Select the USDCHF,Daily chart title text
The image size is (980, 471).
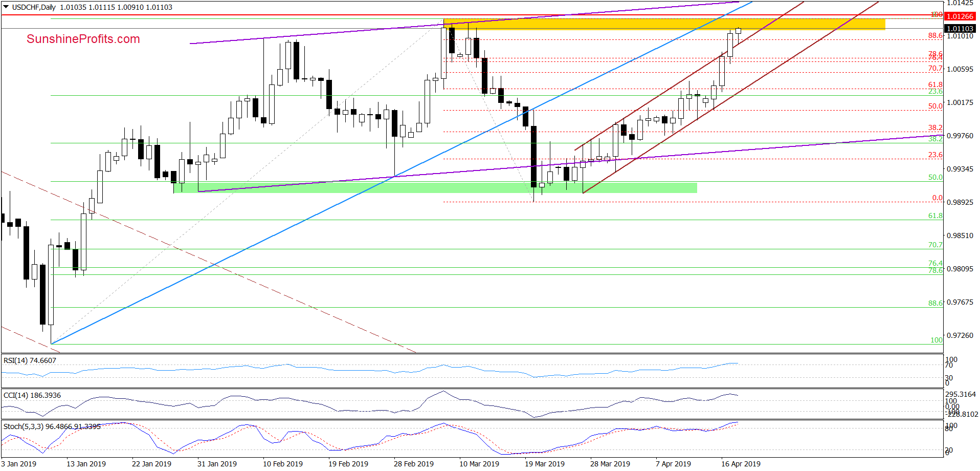[x=34, y=7]
